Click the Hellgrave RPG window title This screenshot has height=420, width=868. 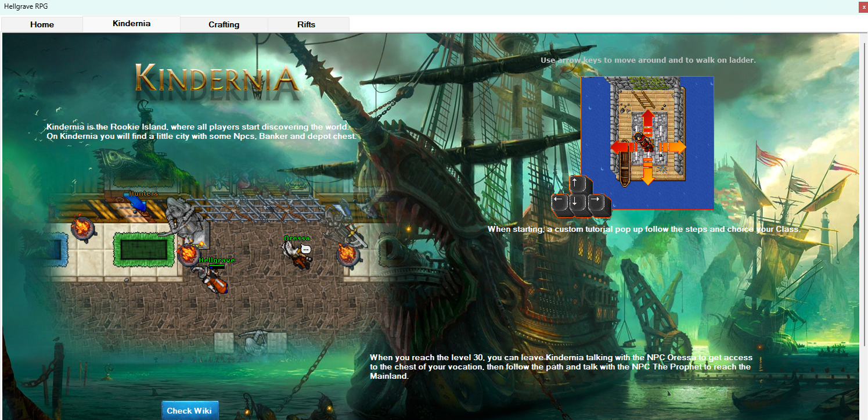coord(26,6)
